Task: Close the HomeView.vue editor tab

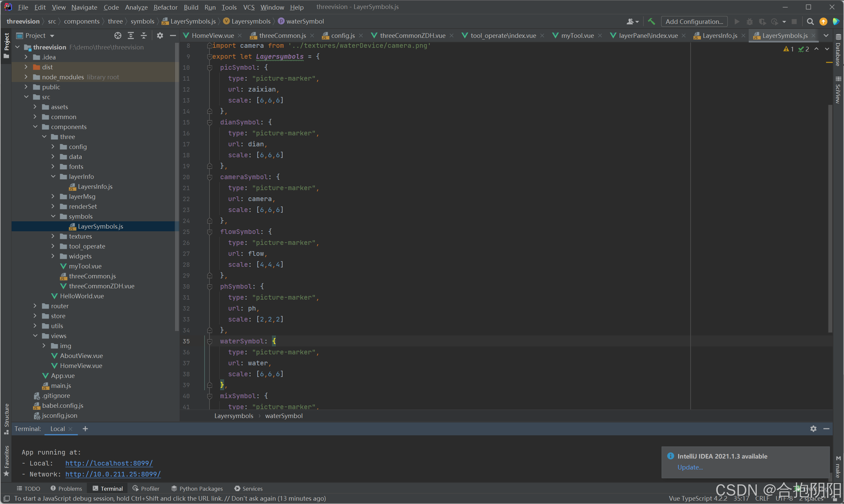Action: pos(240,35)
